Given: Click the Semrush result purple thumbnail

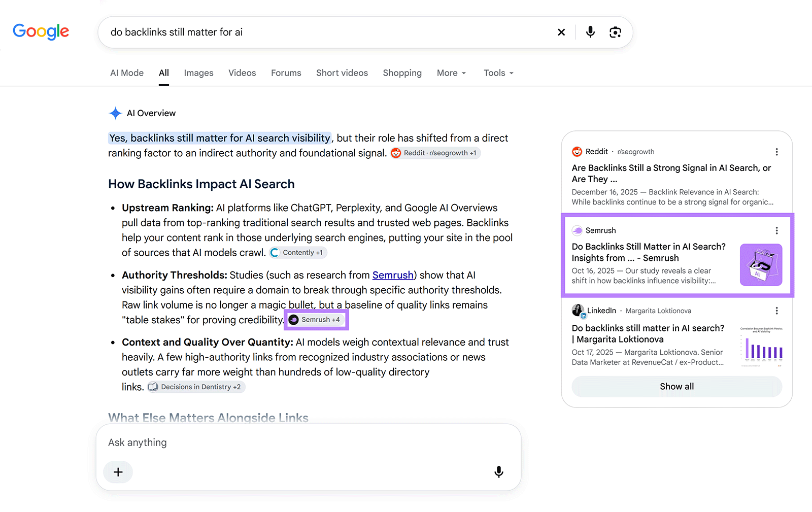Looking at the screenshot, I should tap(761, 265).
